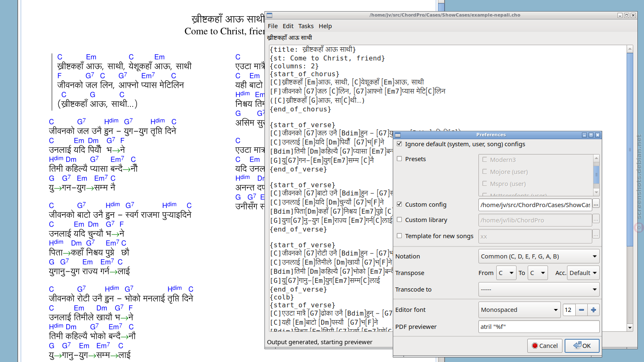Open ChordPro window menu icon in title bar
Viewport: 644px width, 362px height.
[x=269, y=15]
